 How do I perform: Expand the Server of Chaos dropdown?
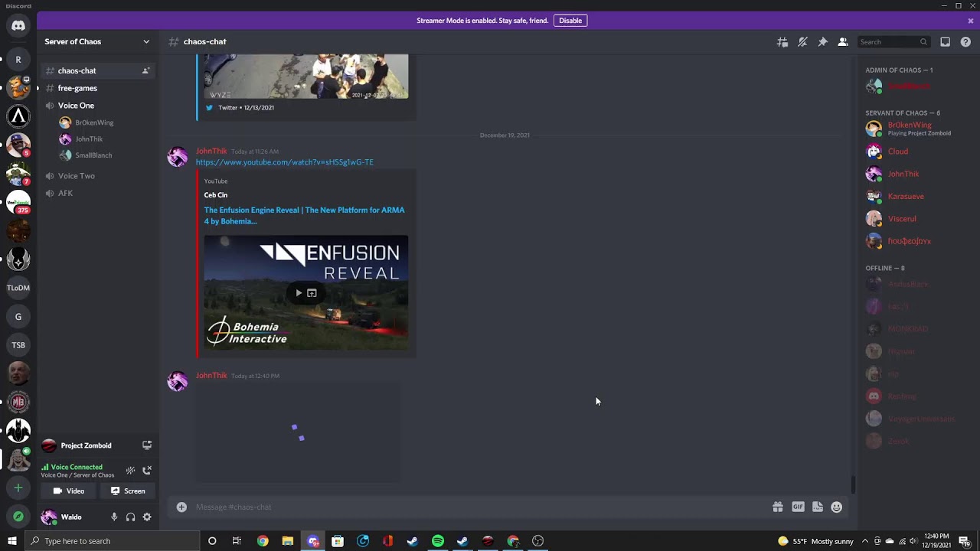click(145, 41)
